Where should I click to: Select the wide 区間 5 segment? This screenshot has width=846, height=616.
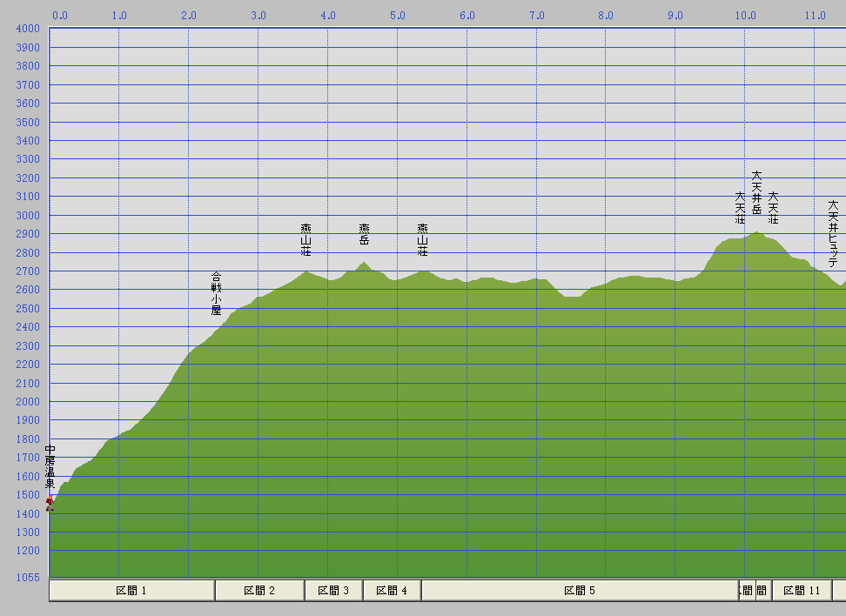(580, 591)
